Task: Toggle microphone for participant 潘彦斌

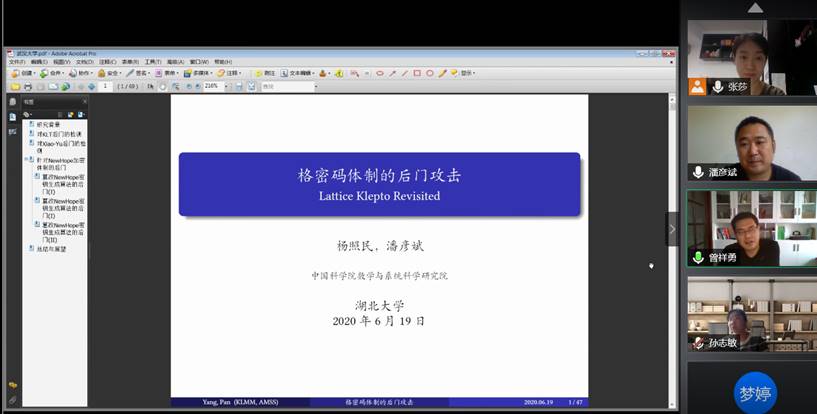Action: [x=698, y=172]
